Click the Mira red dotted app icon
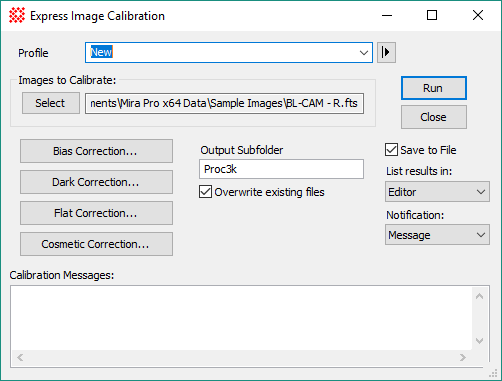The width and height of the screenshot is (502, 381). click(x=17, y=15)
